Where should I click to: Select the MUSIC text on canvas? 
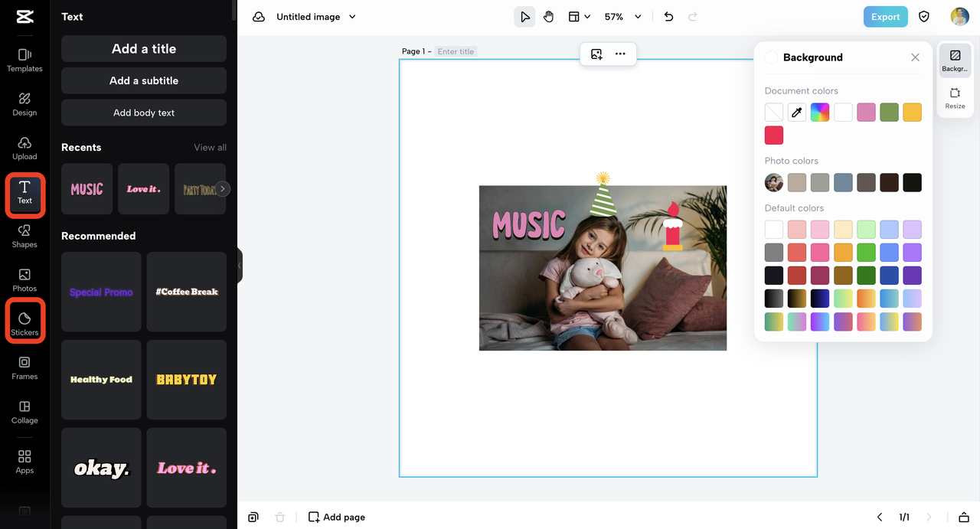528,225
